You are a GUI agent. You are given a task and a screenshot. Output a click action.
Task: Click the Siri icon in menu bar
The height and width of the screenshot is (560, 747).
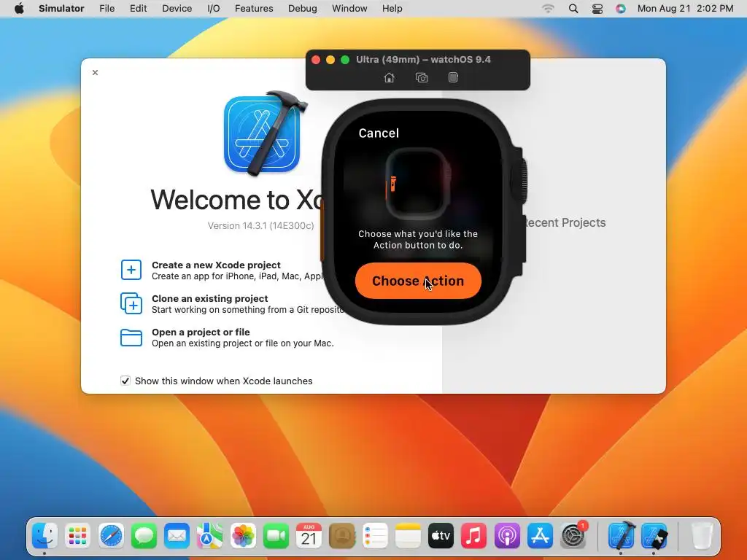pyautogui.click(x=621, y=9)
